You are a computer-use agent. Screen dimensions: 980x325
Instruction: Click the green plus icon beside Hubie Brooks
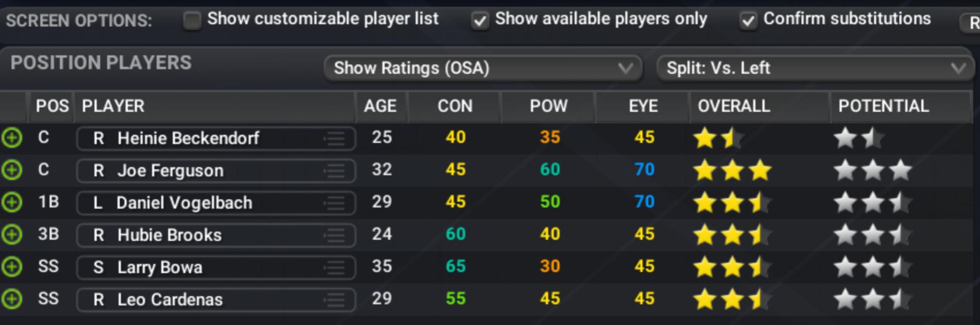[12, 235]
